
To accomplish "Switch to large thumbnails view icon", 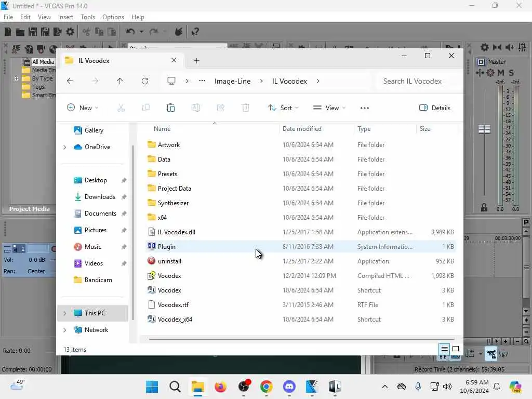I will (456, 349).
